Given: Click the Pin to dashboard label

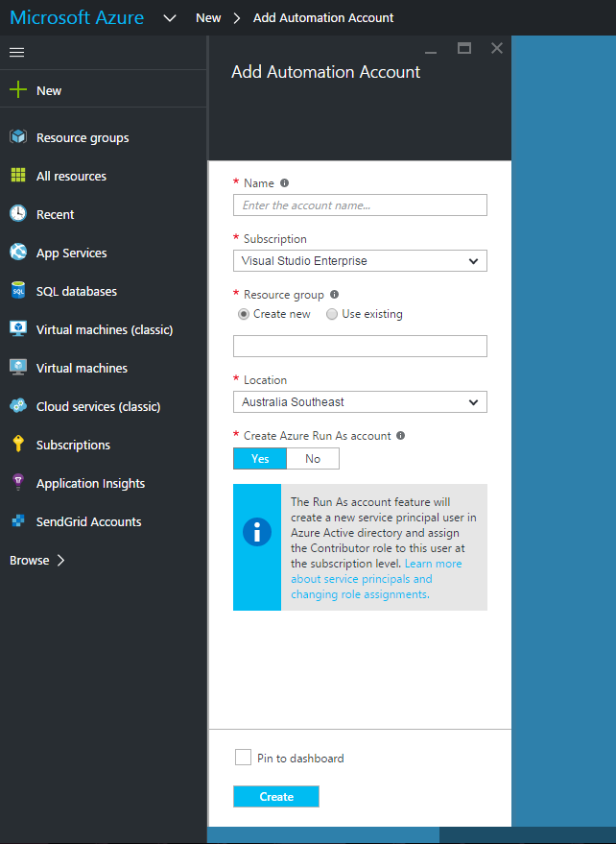Looking at the screenshot, I should pos(300,758).
